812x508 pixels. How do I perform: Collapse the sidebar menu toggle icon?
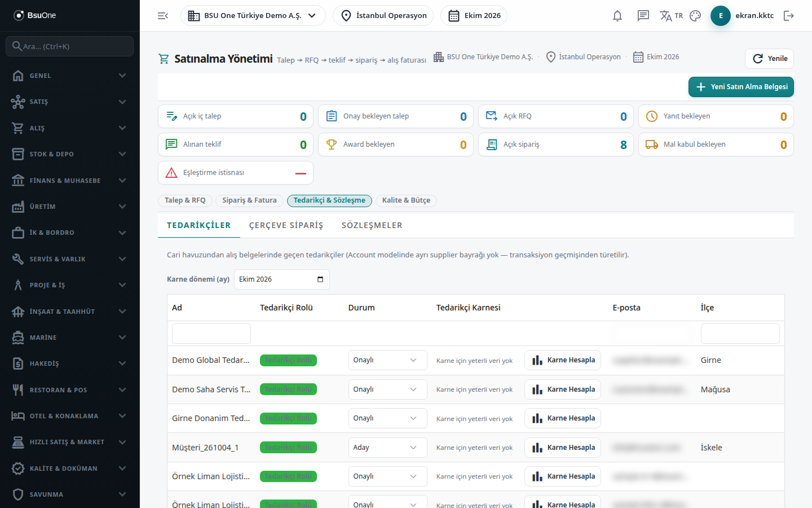(x=163, y=16)
